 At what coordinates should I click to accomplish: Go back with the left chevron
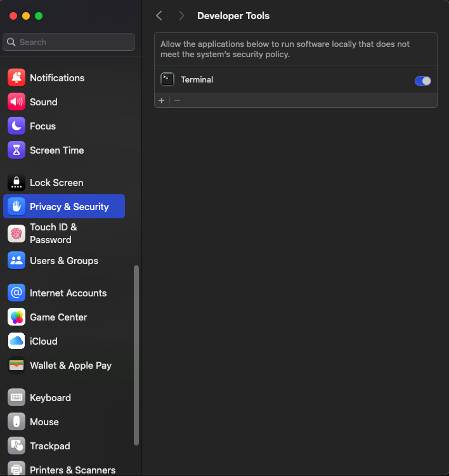pos(159,15)
